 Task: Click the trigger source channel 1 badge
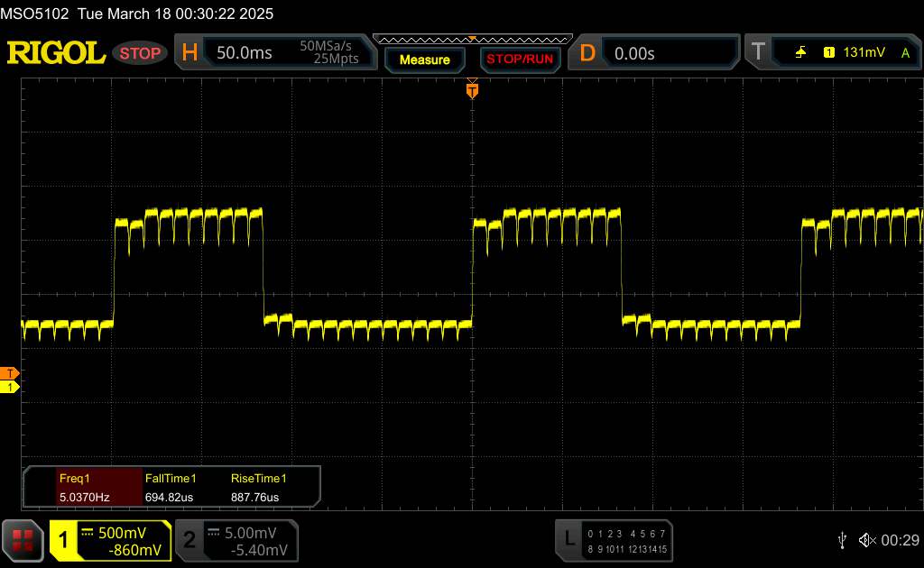point(829,52)
